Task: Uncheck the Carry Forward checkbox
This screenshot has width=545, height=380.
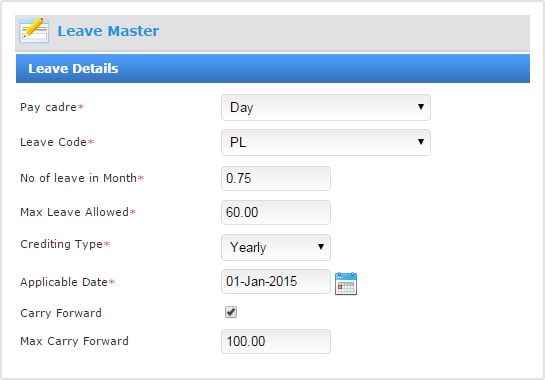Action: [x=231, y=312]
